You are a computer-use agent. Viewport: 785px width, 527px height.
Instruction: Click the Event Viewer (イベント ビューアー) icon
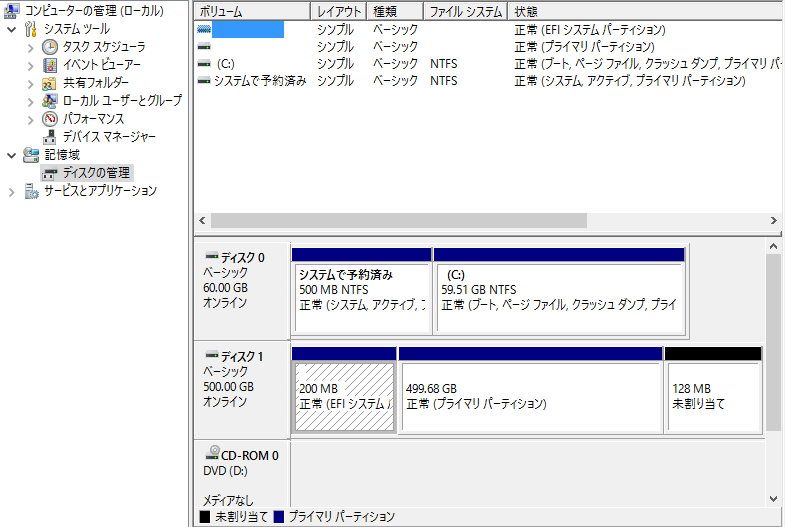point(50,65)
